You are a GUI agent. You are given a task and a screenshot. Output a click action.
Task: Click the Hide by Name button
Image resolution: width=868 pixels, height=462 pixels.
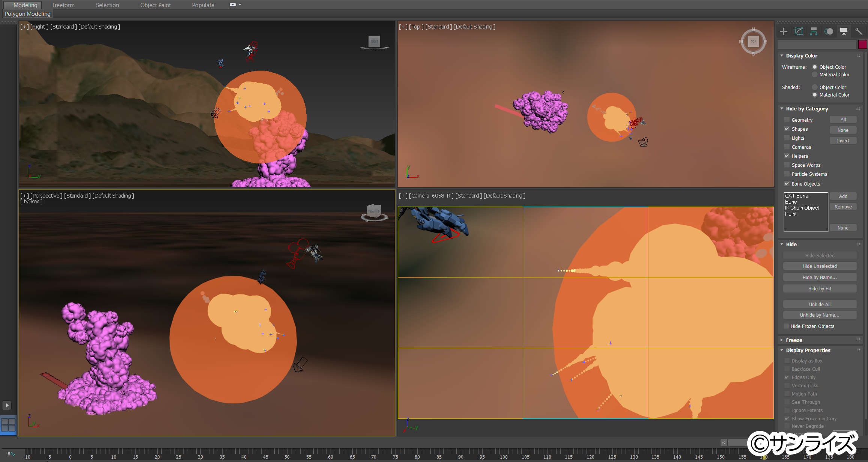[820, 277]
